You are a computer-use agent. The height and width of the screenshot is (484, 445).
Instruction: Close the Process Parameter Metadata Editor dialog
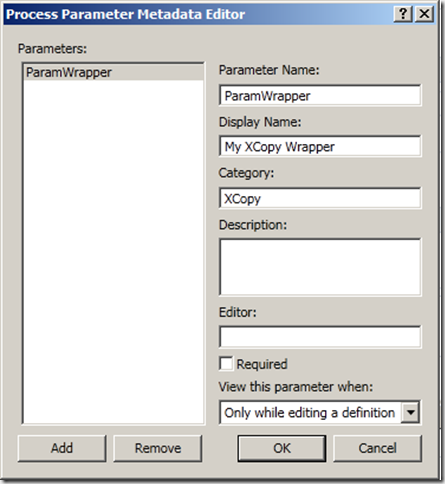[424, 14]
